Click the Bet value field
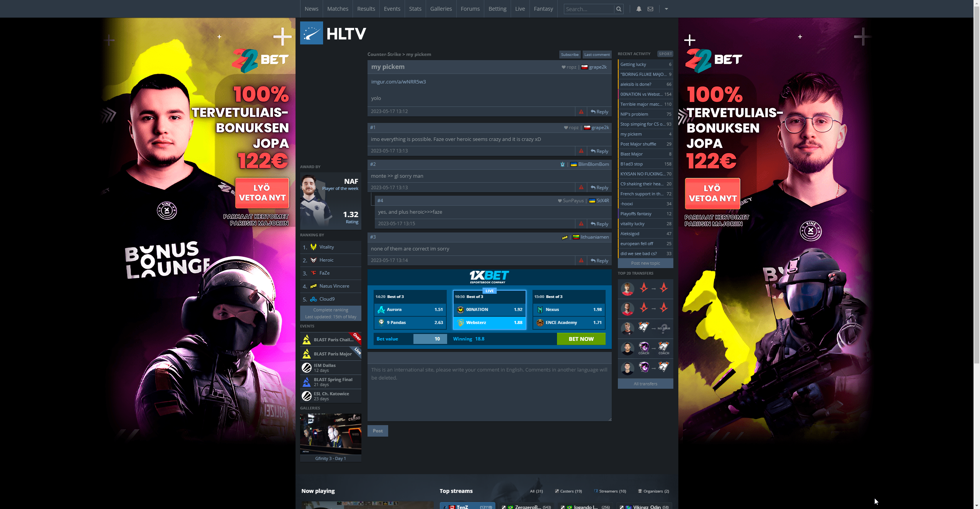Screen dimensions: 980x509 click(430, 339)
